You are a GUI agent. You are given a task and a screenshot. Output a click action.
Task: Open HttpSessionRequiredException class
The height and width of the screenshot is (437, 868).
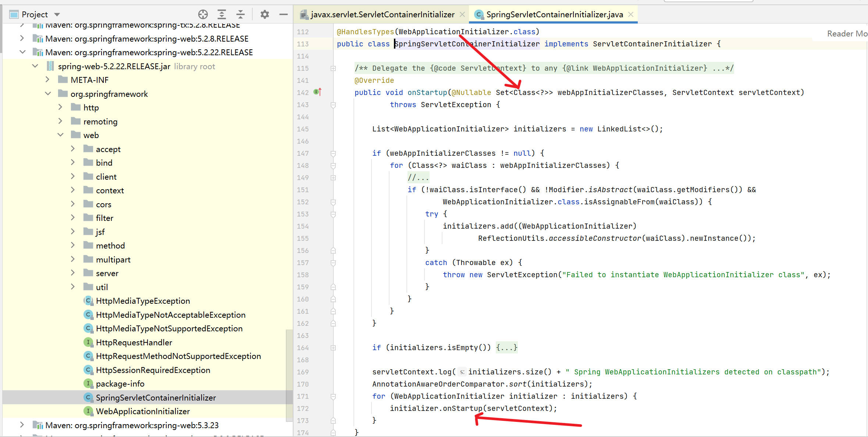pos(153,370)
